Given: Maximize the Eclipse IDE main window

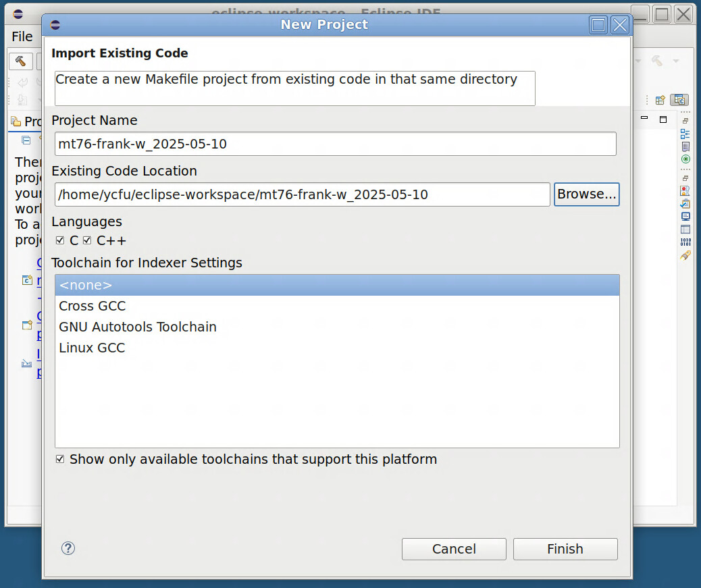Looking at the screenshot, I should pyautogui.click(x=662, y=14).
